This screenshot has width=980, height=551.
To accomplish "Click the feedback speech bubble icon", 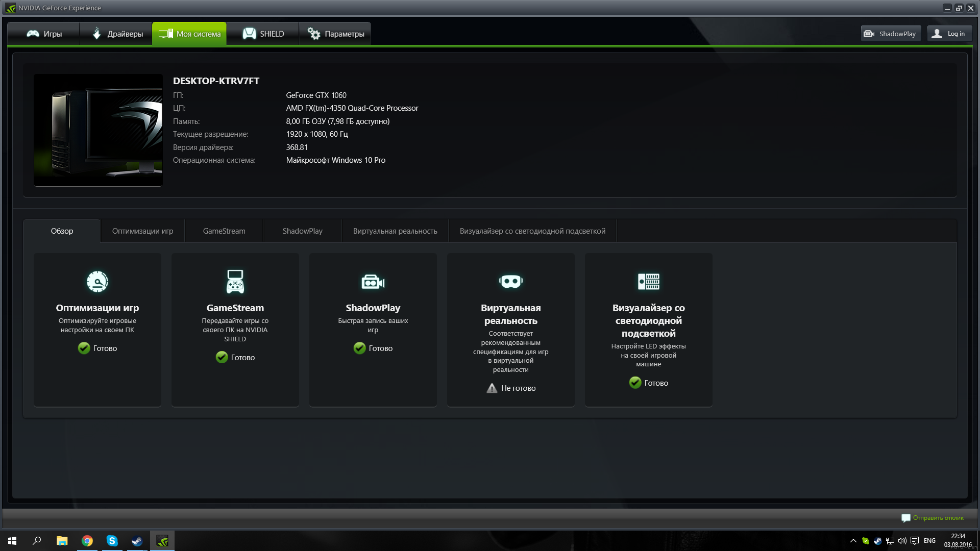I will click(x=906, y=518).
